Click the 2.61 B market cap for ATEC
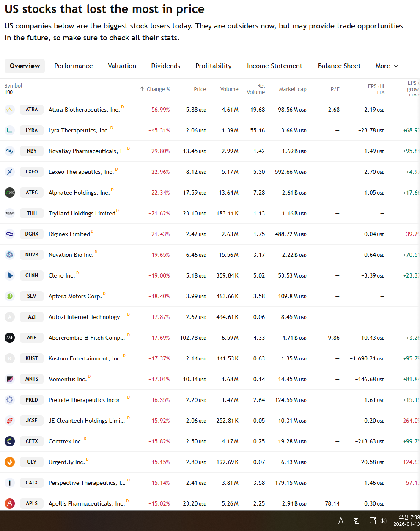This screenshot has width=420, height=531. pyautogui.click(x=294, y=193)
